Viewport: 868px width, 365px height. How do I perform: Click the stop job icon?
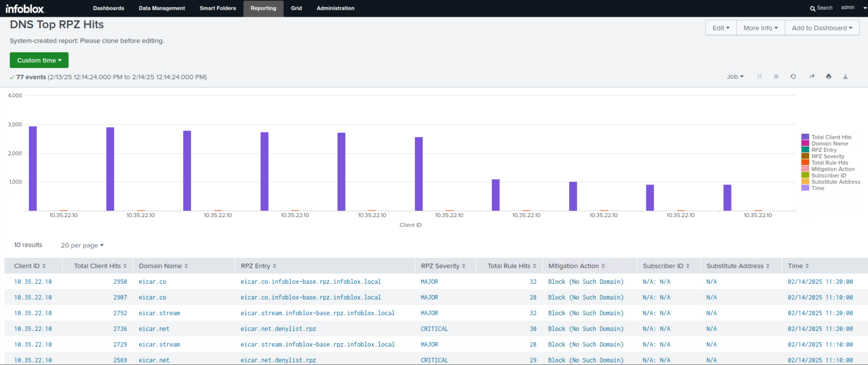[x=776, y=77]
